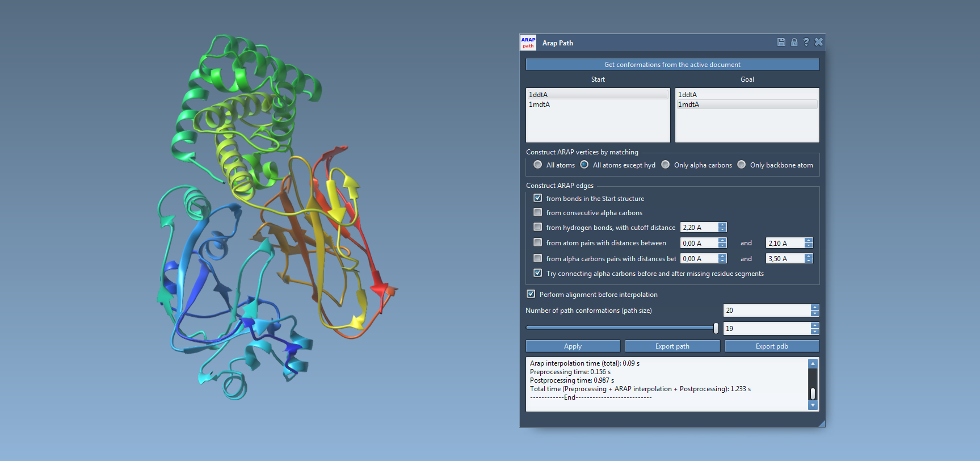Toggle 'from hydrogen bonds' cutoff checkbox
This screenshot has height=461, width=980.
[x=538, y=227]
